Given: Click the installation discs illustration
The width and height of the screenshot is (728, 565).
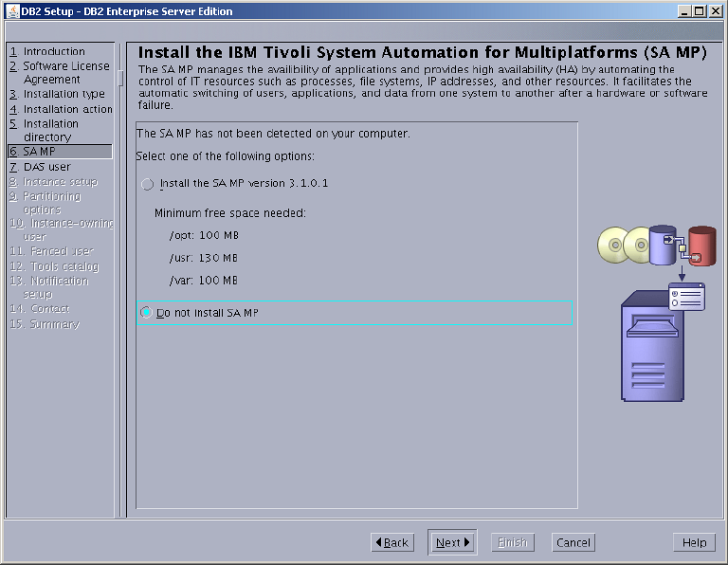Looking at the screenshot, I should point(623,245).
